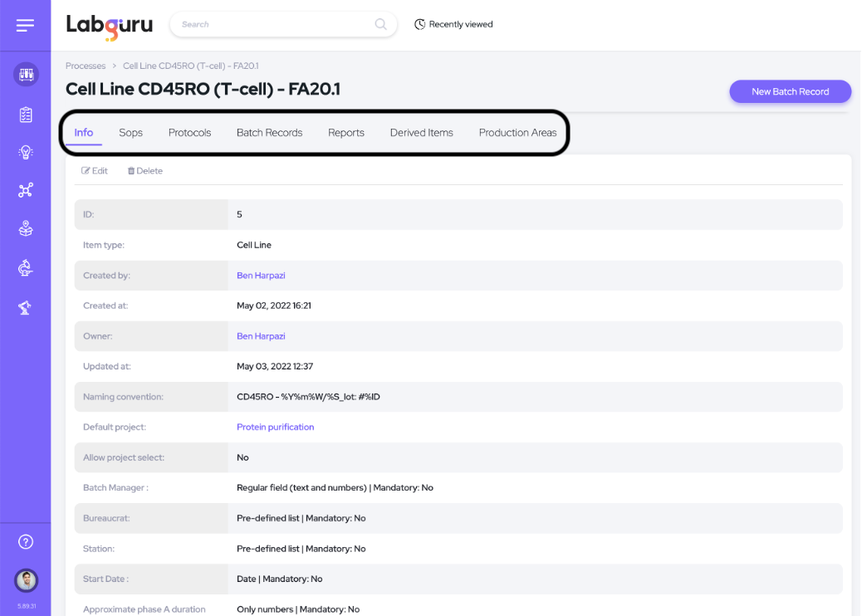Image resolution: width=862 pixels, height=616 pixels.
Task: Open the hamburger menu in sidebar
Action: (x=25, y=26)
